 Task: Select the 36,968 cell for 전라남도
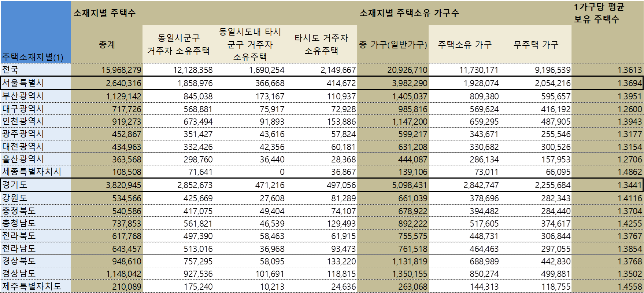click(x=250, y=249)
